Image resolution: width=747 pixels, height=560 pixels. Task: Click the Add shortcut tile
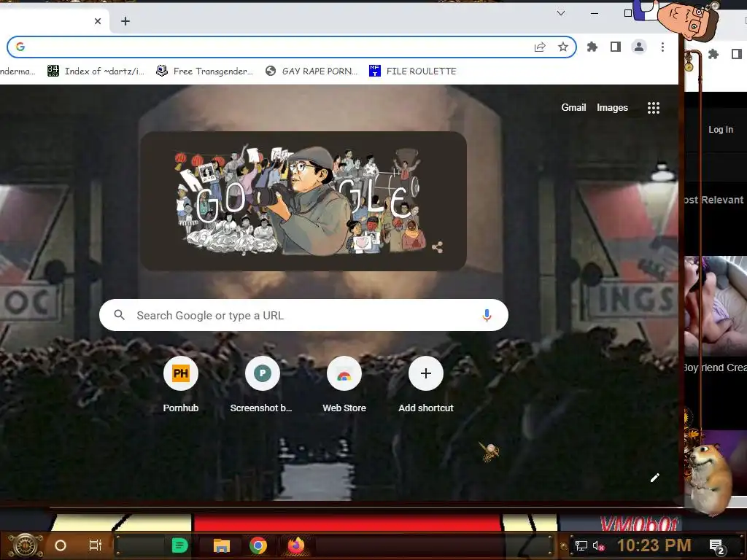click(x=426, y=385)
